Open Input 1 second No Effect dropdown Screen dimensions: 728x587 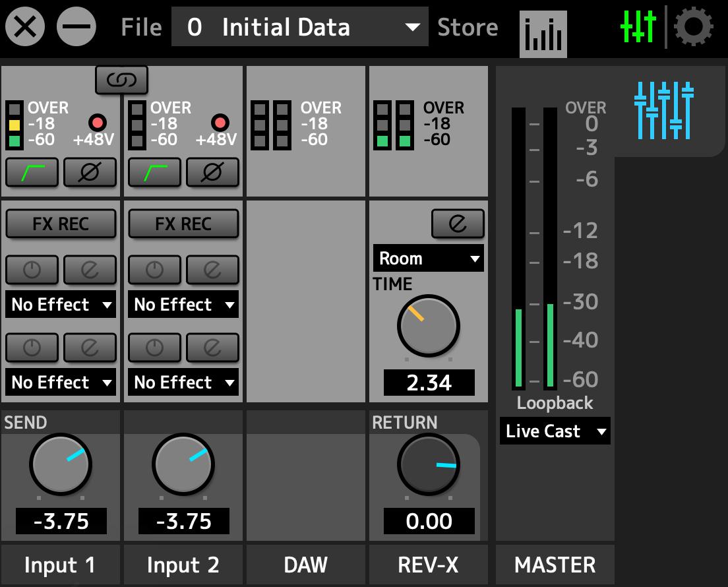(61, 382)
